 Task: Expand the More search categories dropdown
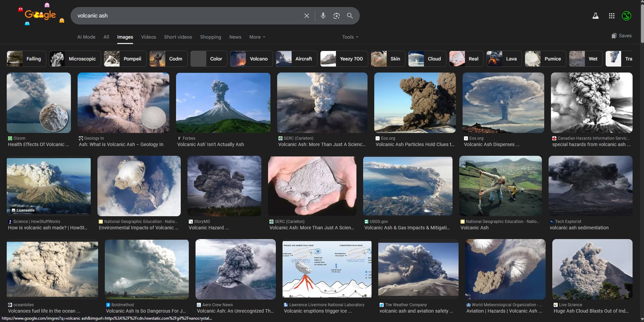(257, 37)
